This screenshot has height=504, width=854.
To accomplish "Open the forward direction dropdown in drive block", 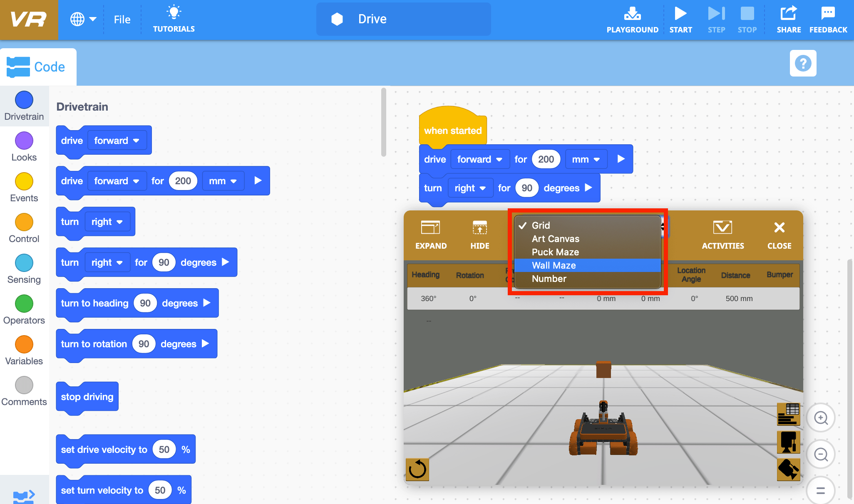I will click(479, 159).
